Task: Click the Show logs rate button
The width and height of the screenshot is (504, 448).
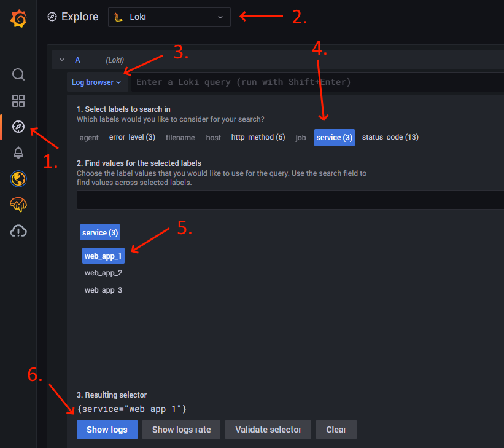Action: pos(181,430)
